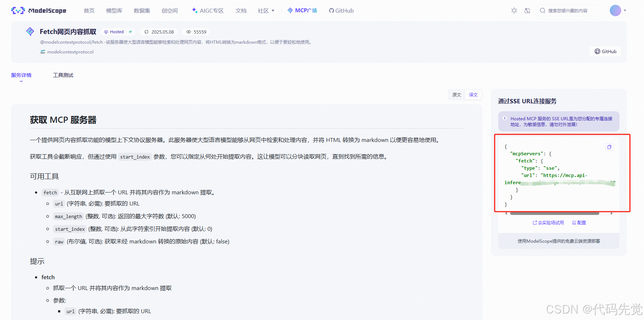The height and width of the screenshot is (320, 644).
Task: Click the code box scroll-right arrow
Action: pyautogui.click(x=612, y=213)
